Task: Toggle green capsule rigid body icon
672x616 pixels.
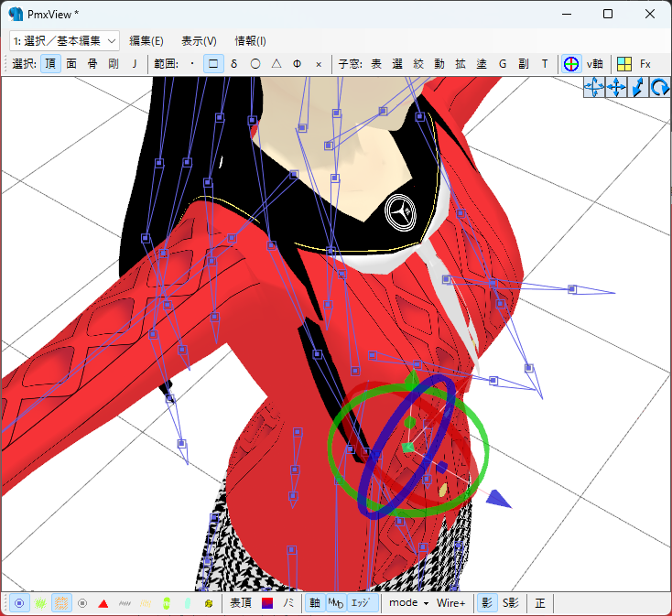Action: coord(167,603)
